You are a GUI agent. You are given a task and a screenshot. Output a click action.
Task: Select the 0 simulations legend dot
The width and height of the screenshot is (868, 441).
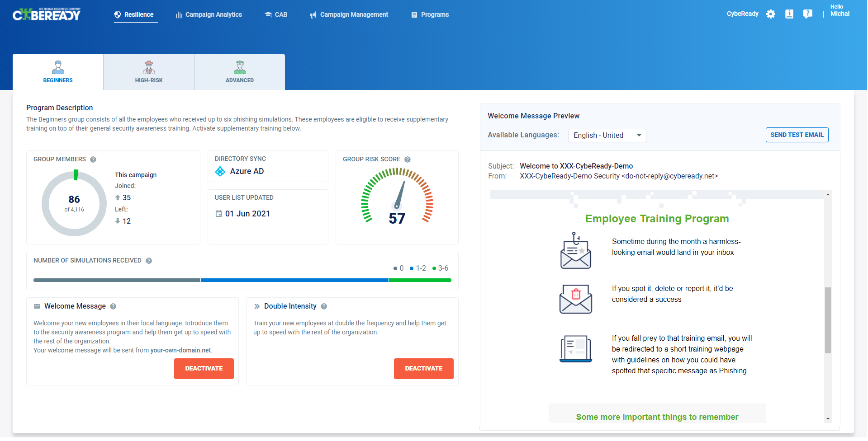click(395, 268)
